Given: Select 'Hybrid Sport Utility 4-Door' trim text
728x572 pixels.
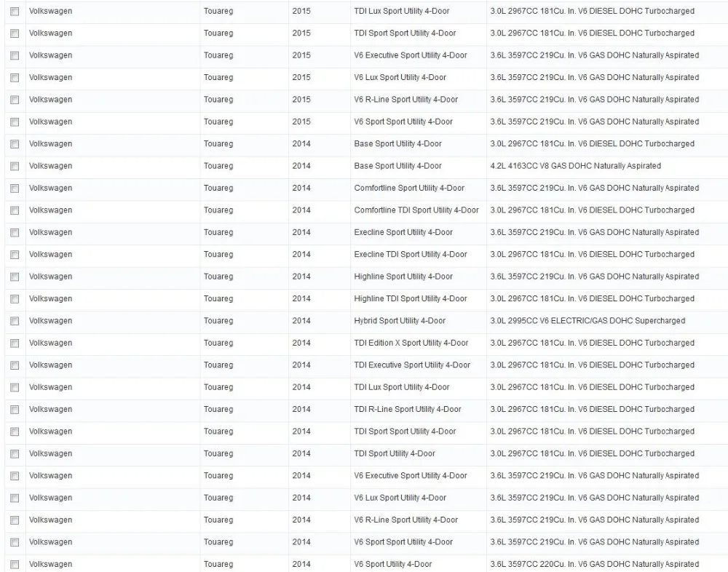Looking at the screenshot, I should tap(399, 321).
